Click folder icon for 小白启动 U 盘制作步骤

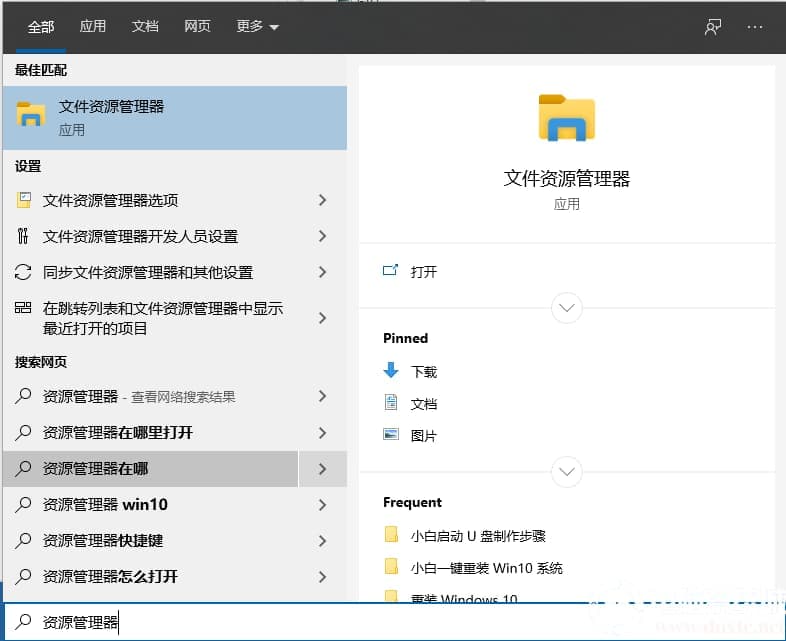point(391,535)
